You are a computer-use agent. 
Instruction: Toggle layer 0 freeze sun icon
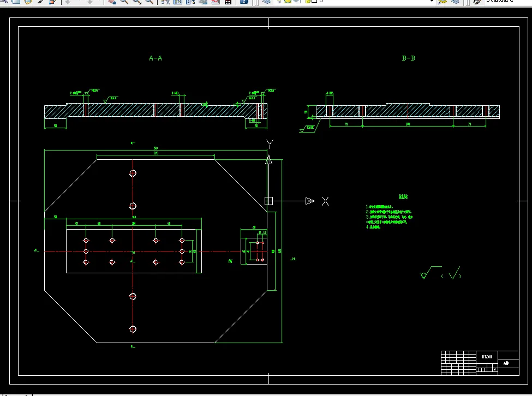click(288, 1)
